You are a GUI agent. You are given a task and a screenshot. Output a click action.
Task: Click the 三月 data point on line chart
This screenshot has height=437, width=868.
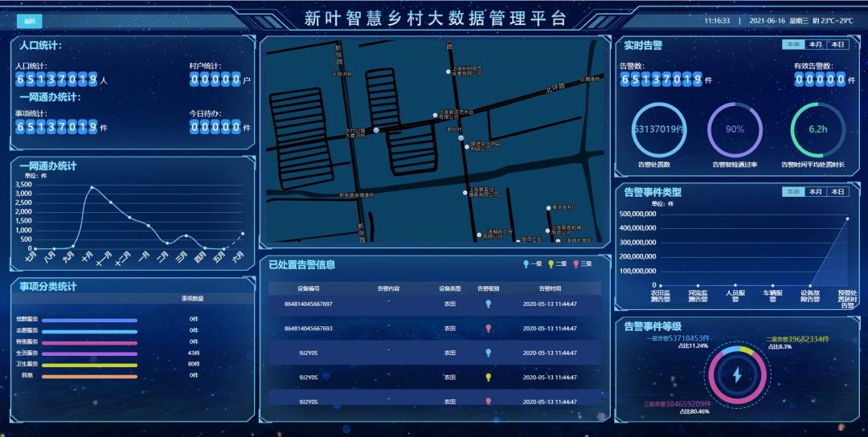point(186,236)
